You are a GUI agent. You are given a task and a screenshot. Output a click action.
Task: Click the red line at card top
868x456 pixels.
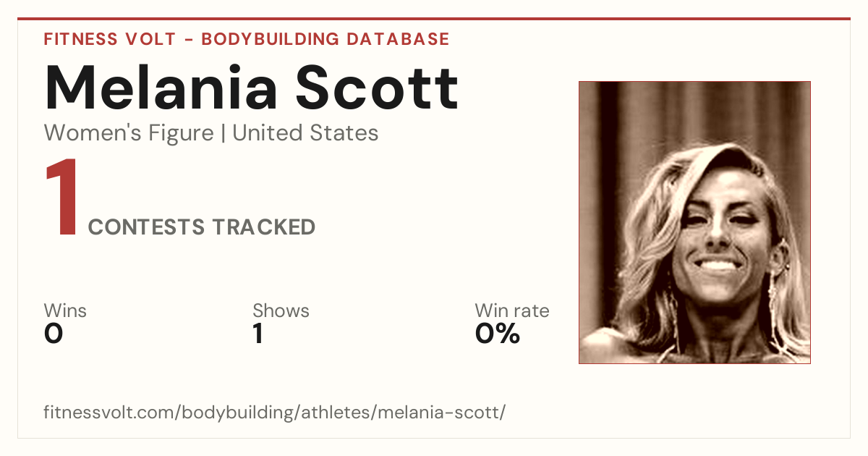point(434,19)
